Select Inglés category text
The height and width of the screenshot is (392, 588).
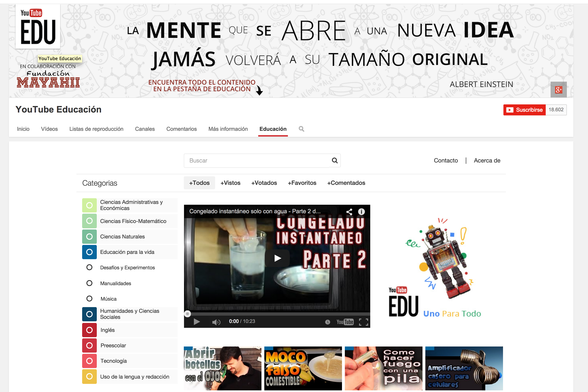point(107,330)
